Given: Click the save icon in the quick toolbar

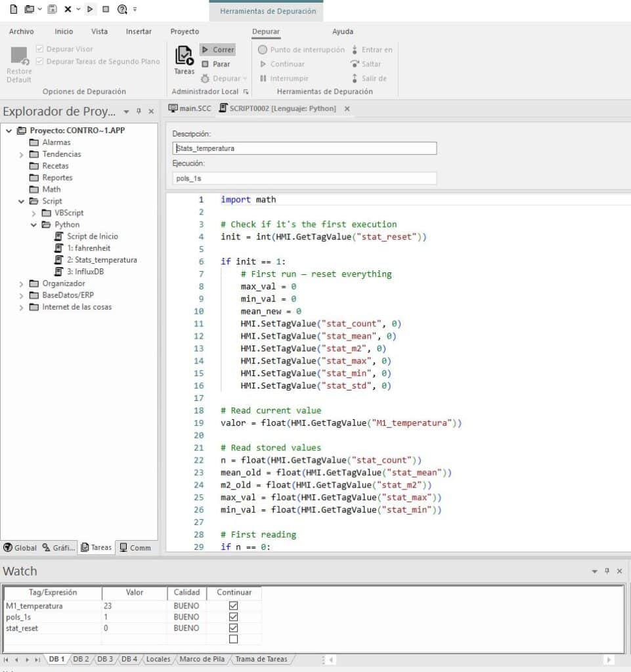Looking at the screenshot, I should pyautogui.click(x=52, y=9).
